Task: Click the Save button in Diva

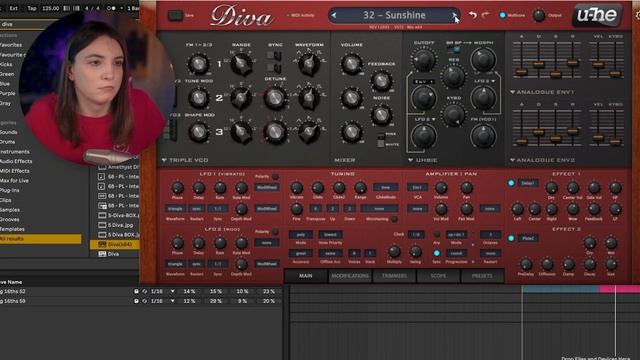Action: click(176, 16)
